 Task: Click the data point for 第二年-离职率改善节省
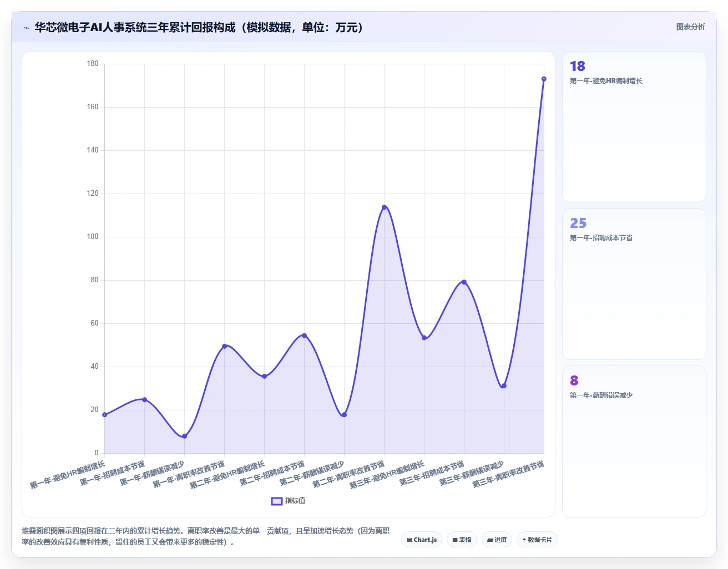click(x=384, y=207)
